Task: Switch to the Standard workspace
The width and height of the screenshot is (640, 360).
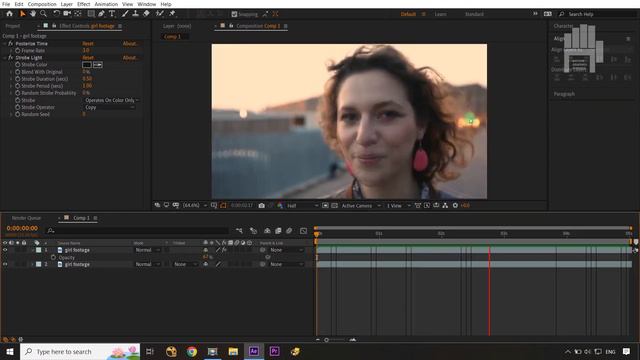Action: [x=474, y=14]
